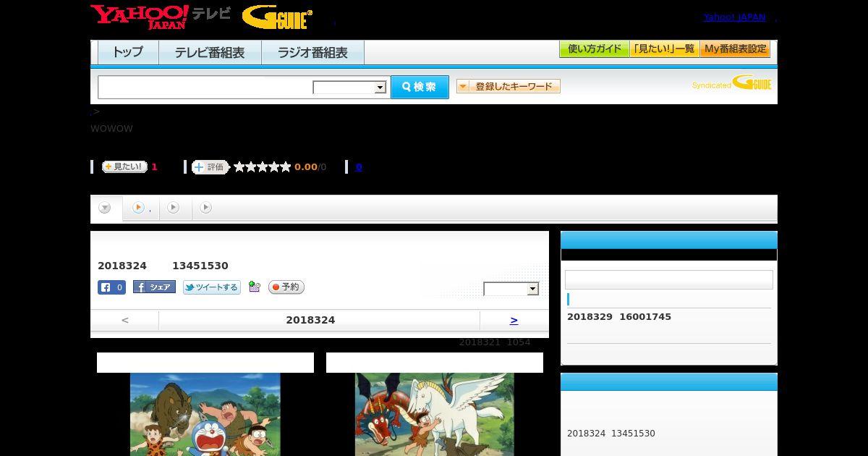Share via Facebook シェア button
868x456 pixels.
[x=154, y=287]
